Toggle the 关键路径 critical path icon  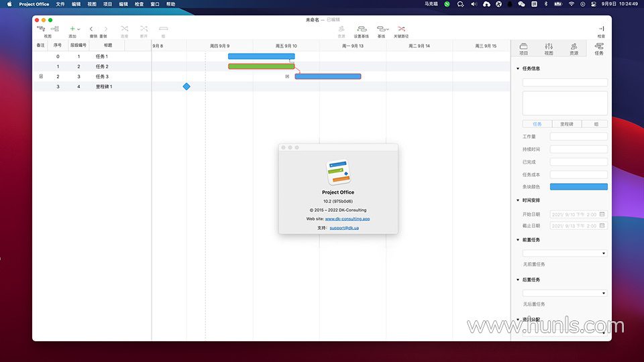[x=401, y=29]
